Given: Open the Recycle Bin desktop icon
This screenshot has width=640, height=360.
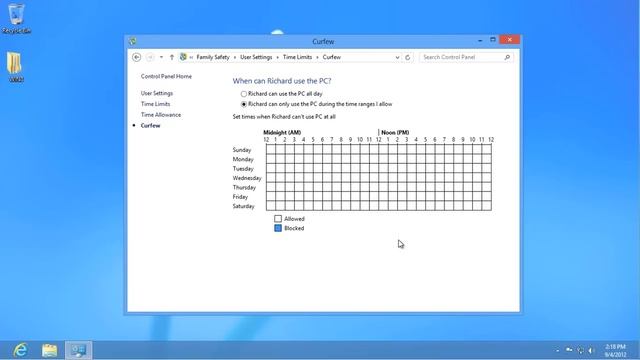Looking at the screenshot, I should tap(16, 18).
